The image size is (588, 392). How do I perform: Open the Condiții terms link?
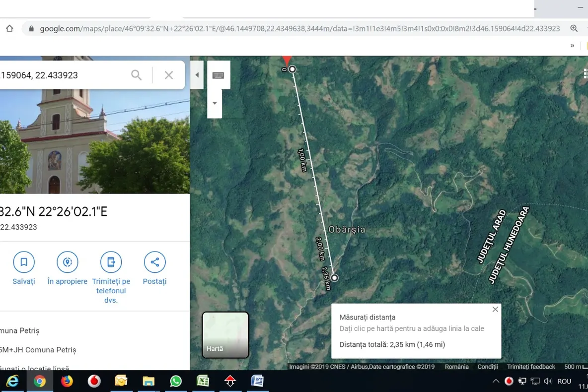(488, 367)
